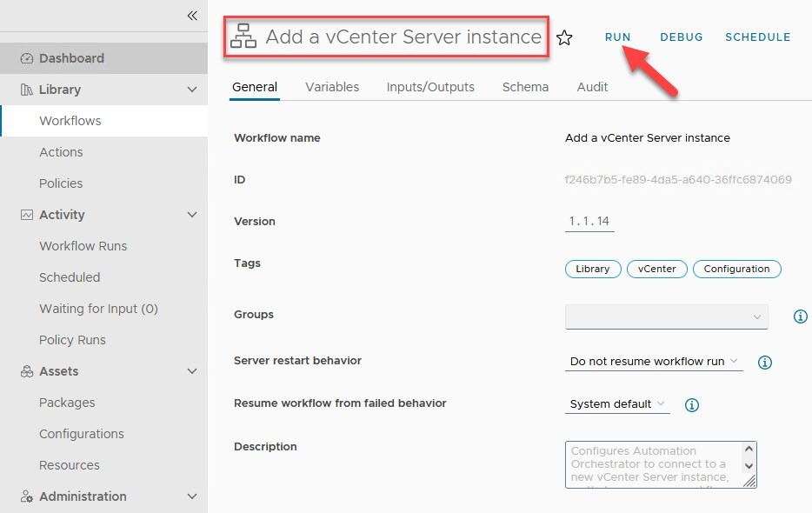Open the Groups dropdown
This screenshot has height=513, width=812.
667,316
